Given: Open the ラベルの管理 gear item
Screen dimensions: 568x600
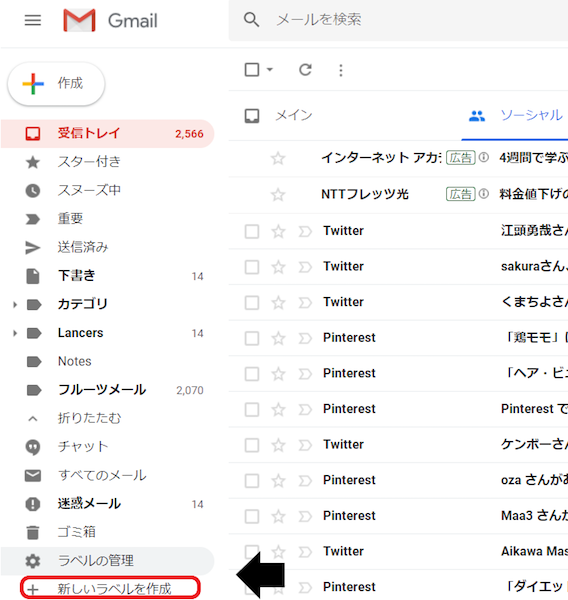Looking at the screenshot, I should [x=107, y=561].
